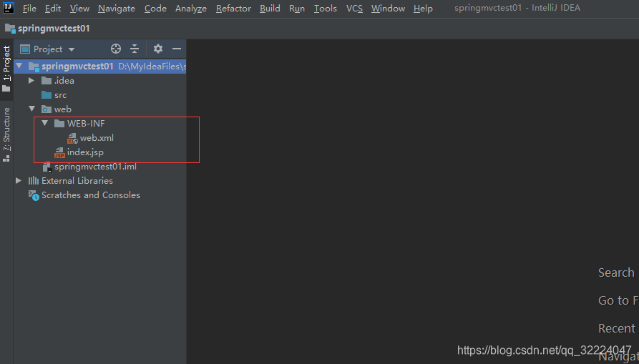The image size is (639, 364).
Task: Open the Edit menu
Action: [x=53, y=8]
